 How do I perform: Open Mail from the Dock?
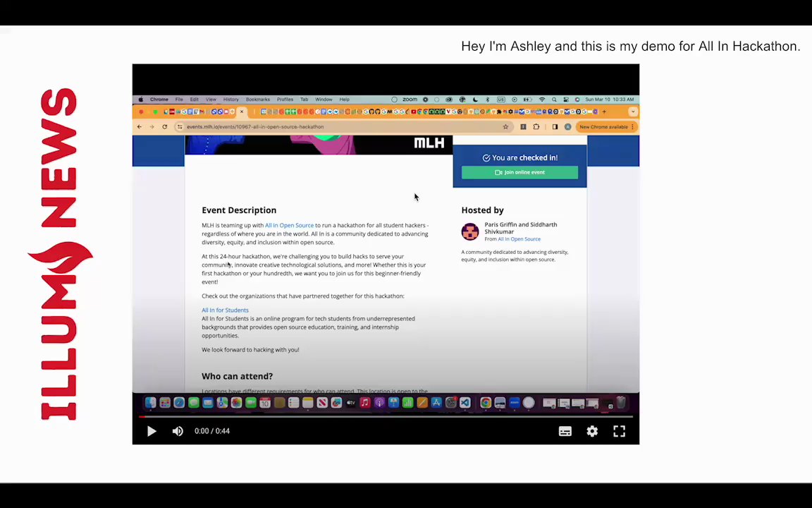click(x=208, y=402)
